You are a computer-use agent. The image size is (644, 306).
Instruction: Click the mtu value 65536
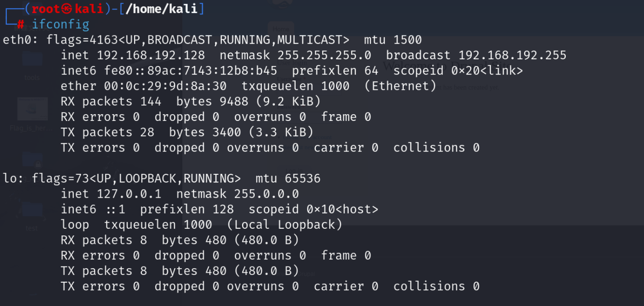click(x=302, y=178)
